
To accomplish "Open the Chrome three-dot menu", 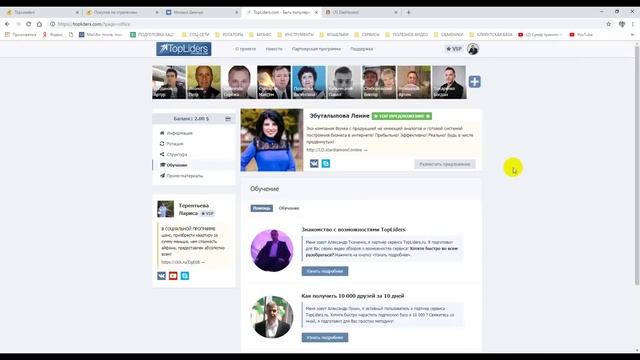I will coord(633,24).
